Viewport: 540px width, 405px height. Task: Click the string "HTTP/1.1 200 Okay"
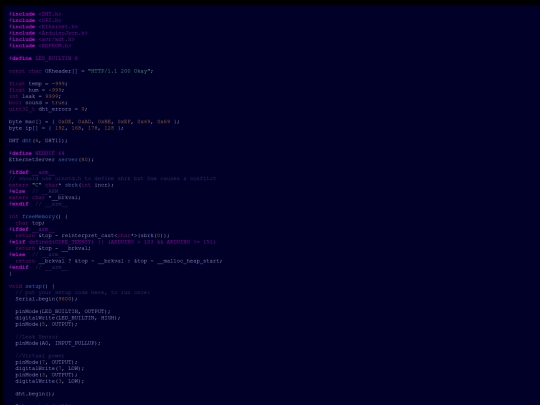tap(119, 71)
